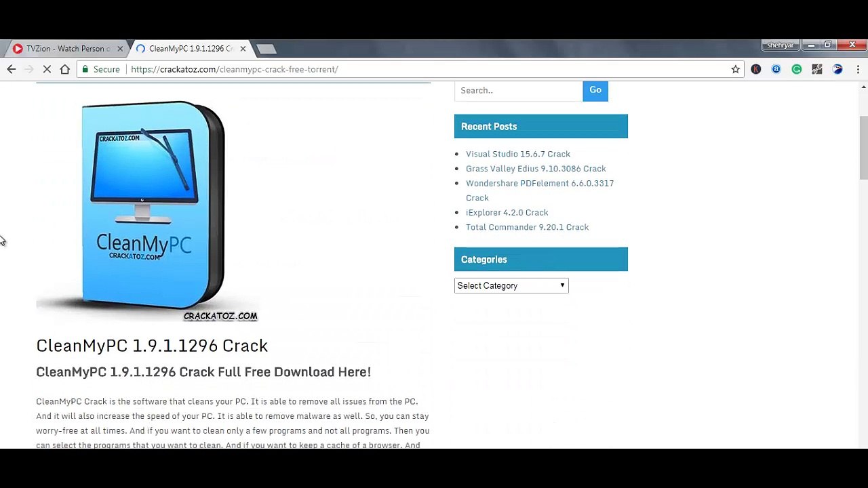Image resolution: width=868 pixels, height=488 pixels.
Task: Open the green Grammarly extension
Action: 797,69
